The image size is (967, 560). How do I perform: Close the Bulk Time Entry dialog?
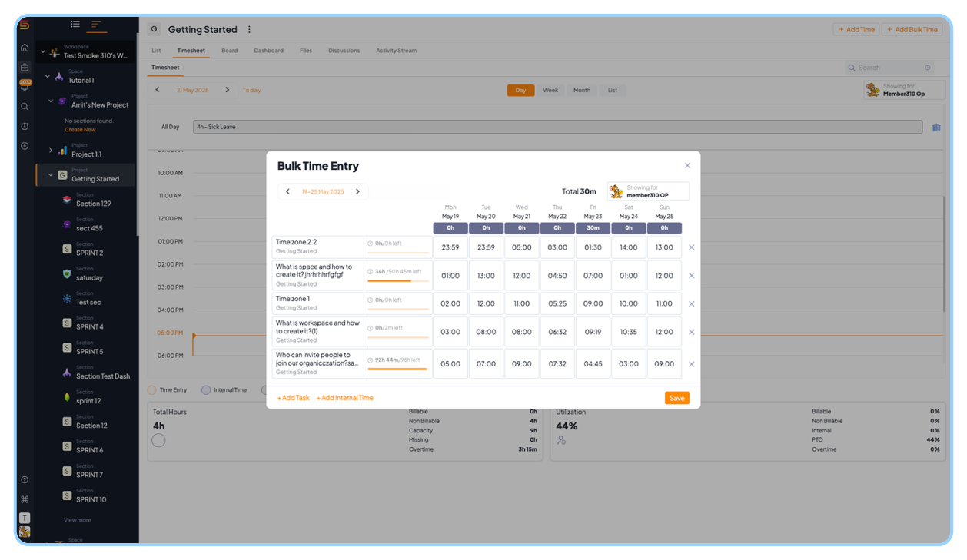tap(687, 165)
